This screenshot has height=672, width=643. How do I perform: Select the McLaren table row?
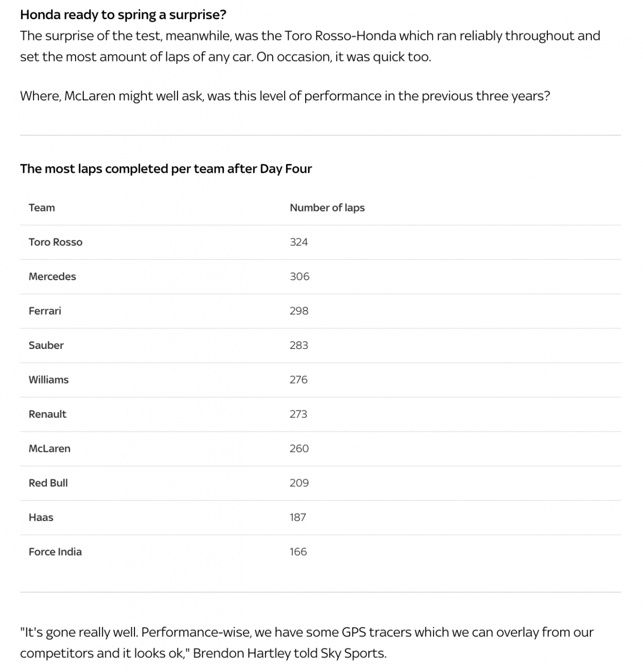point(320,449)
